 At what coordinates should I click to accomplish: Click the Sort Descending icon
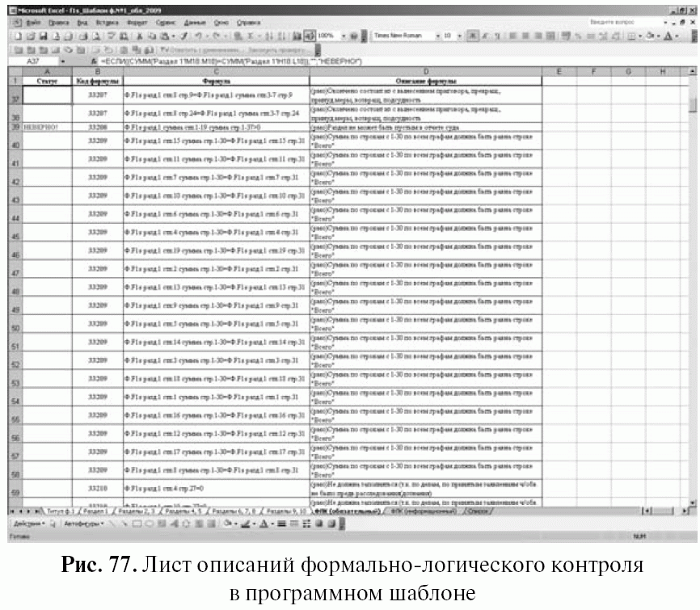(281, 36)
